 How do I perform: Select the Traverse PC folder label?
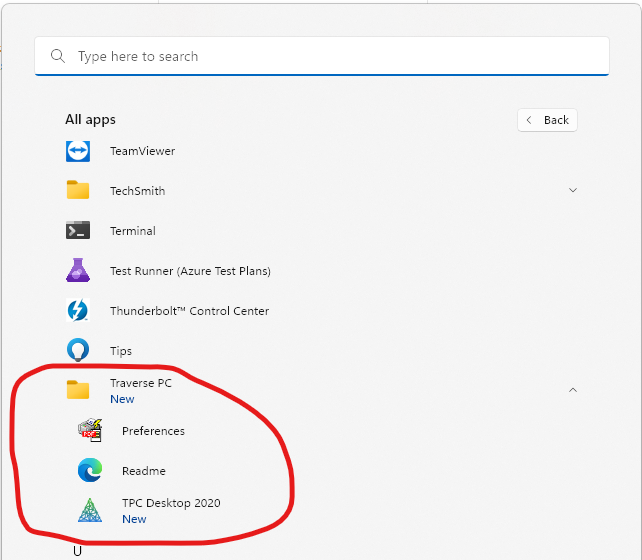(141, 383)
